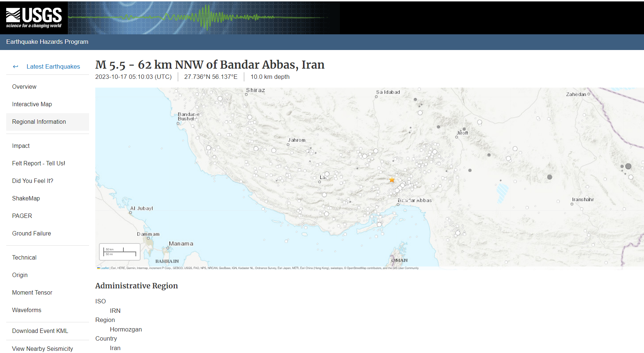Open the Waveforms page
Screen dimensions: 644x353
(x=27, y=310)
